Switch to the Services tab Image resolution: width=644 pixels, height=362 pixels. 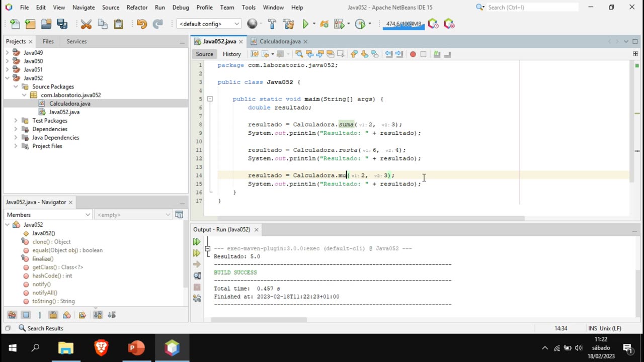click(x=76, y=41)
